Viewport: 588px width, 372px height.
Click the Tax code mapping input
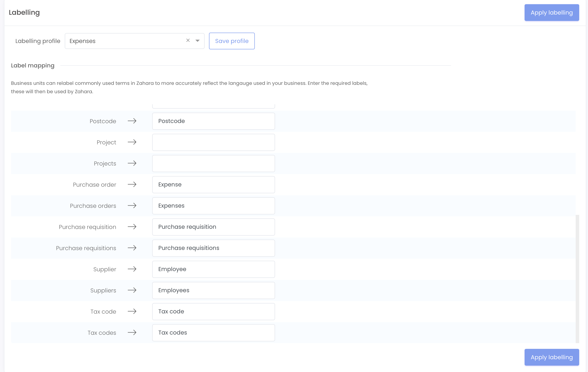tap(213, 311)
